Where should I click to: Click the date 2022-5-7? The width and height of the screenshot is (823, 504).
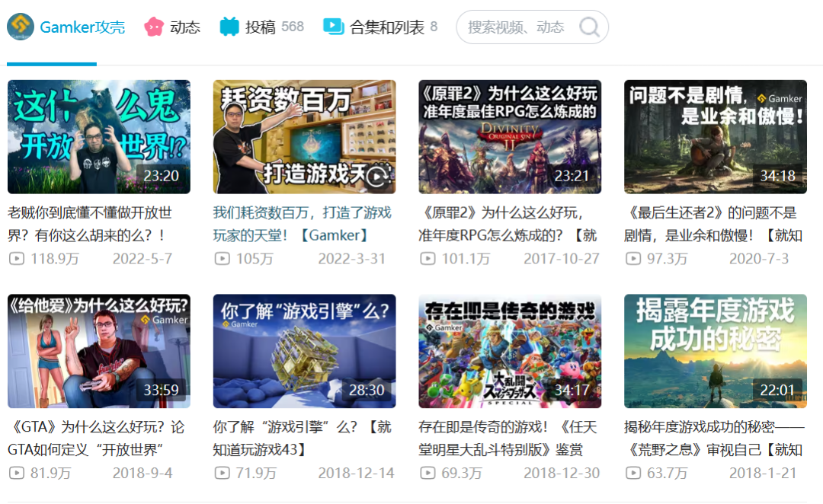pos(143,259)
